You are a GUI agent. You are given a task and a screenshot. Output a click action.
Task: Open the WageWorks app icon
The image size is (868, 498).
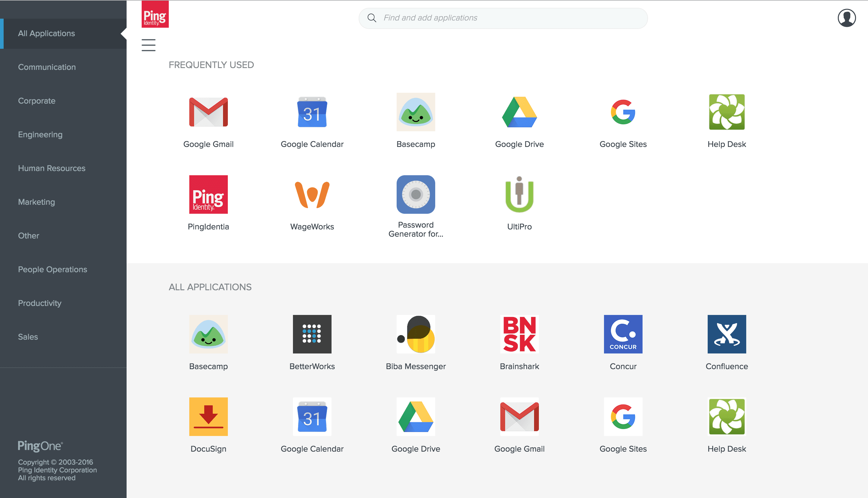(312, 195)
